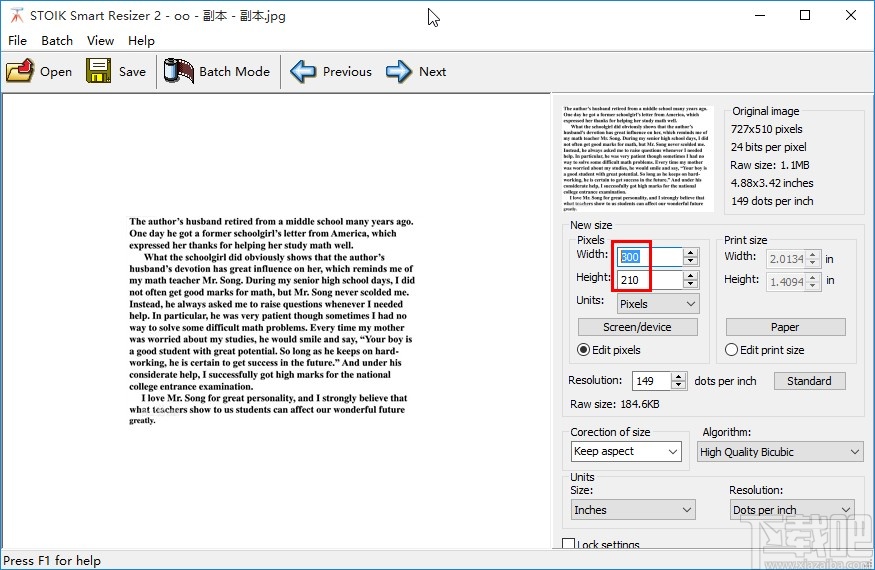Click the original image thumbnail preview
875x570 pixels.
[636, 158]
